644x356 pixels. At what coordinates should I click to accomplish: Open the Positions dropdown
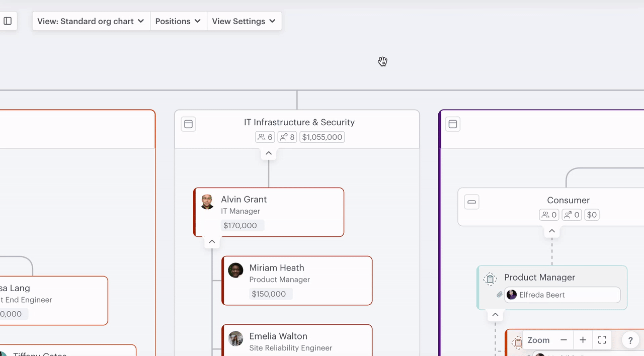(178, 21)
